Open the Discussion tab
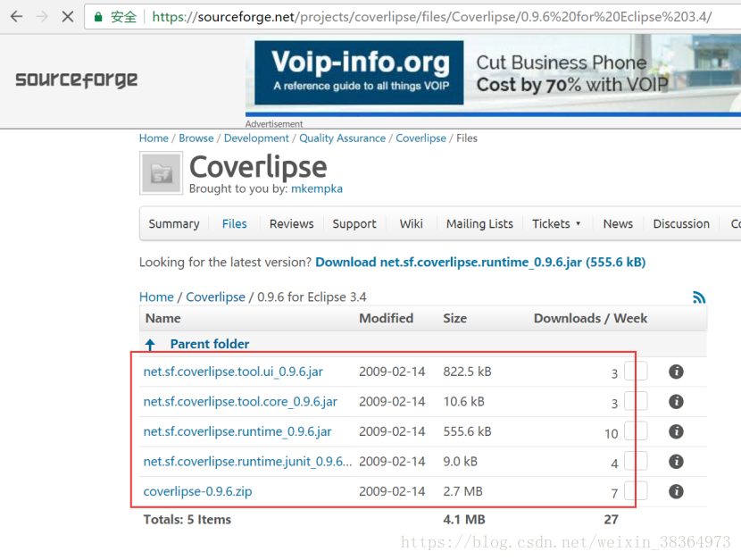741x560 pixels. (681, 223)
